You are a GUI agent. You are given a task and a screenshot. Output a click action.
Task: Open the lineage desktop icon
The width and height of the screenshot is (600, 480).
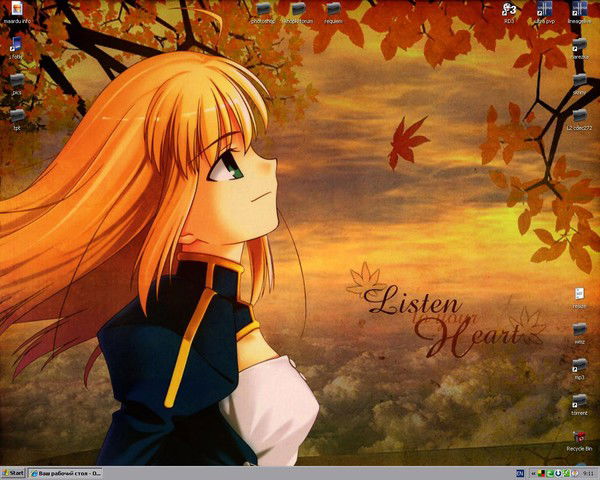[579, 9]
